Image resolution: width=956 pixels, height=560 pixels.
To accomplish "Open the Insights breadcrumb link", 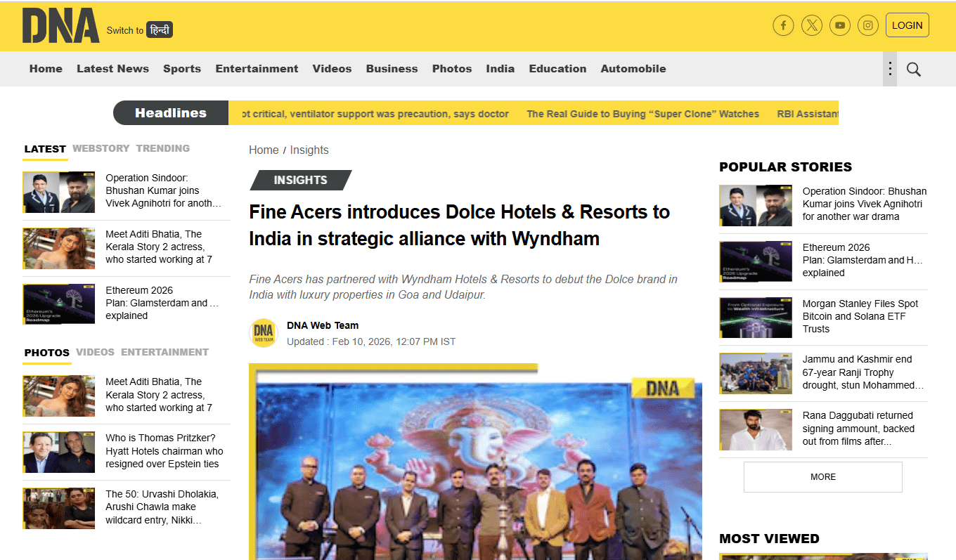I will click(x=309, y=150).
